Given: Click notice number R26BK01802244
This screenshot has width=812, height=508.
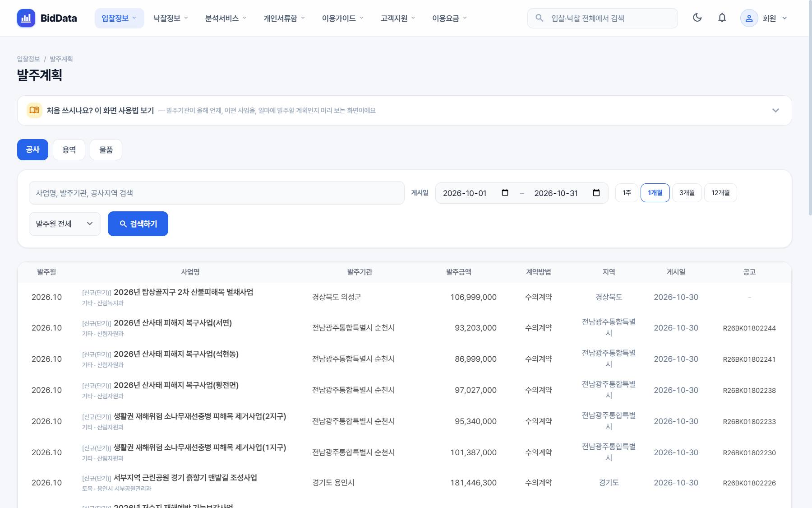Looking at the screenshot, I should click(x=749, y=328).
